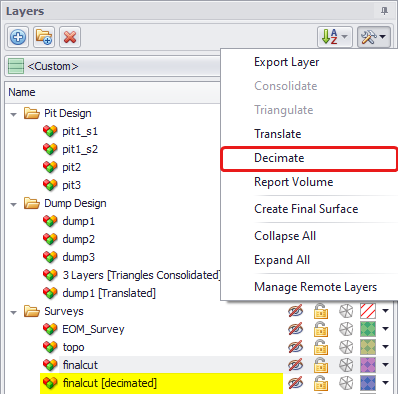Select Report Volume menu entry

click(293, 182)
